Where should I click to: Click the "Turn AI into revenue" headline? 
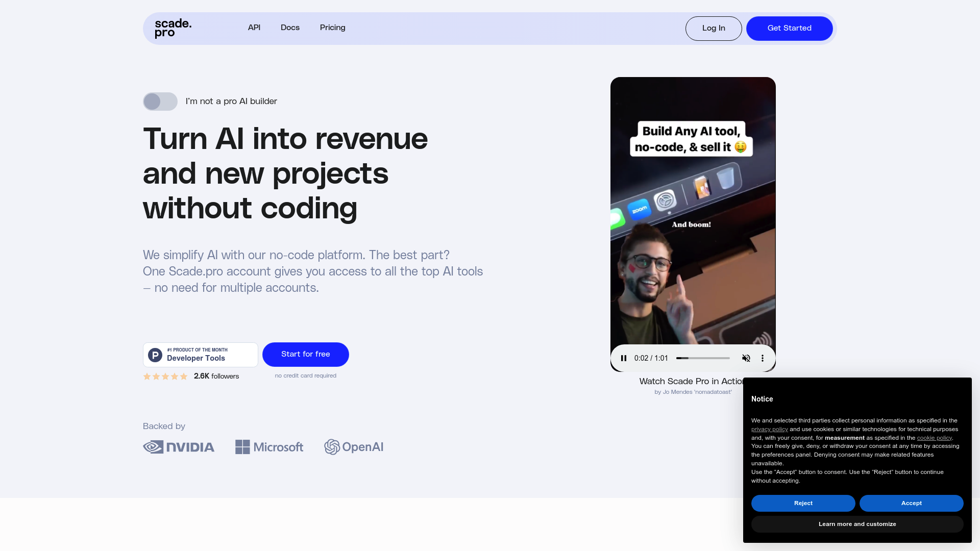[x=285, y=173]
